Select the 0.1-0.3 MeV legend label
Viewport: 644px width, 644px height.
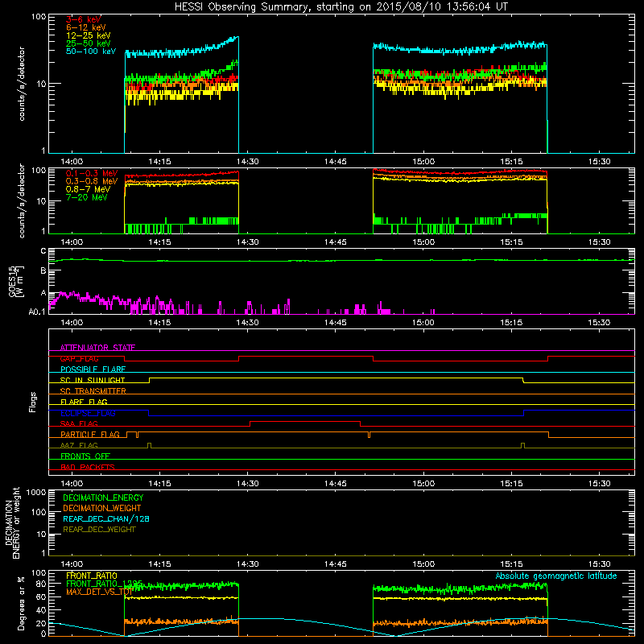92,173
